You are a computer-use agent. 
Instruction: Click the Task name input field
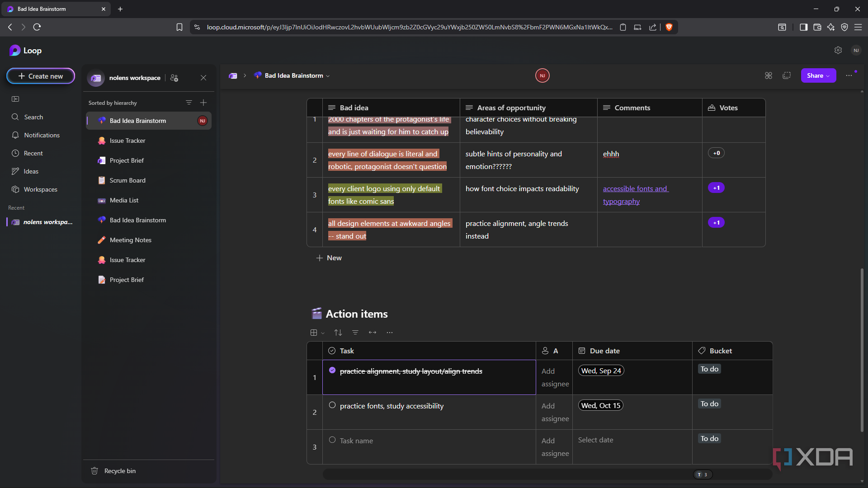pyautogui.click(x=356, y=441)
